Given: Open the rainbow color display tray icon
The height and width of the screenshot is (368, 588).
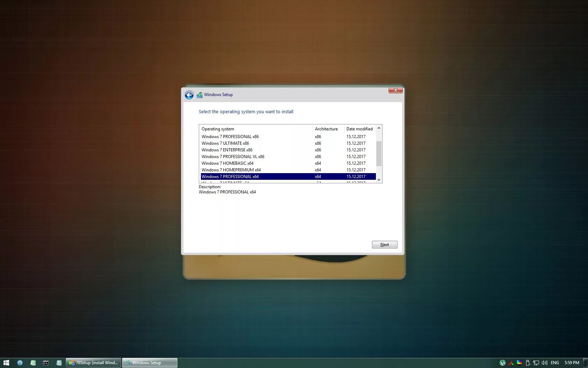Looking at the screenshot, I should coord(519,363).
